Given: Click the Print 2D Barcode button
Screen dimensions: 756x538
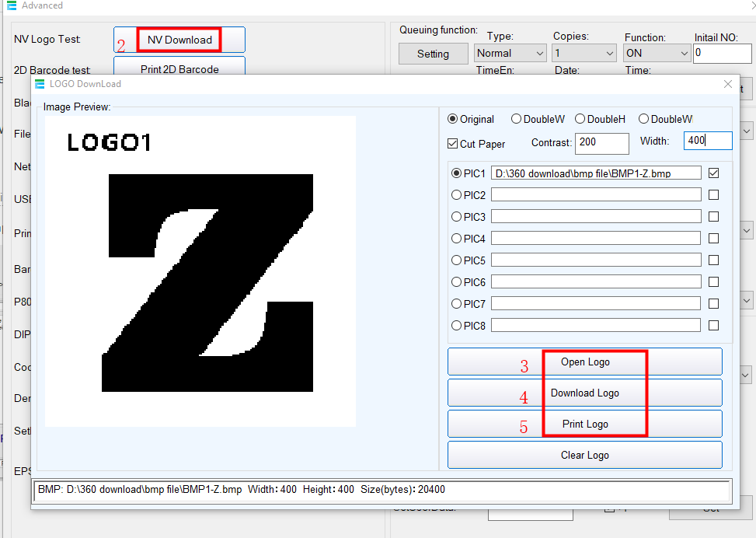Looking at the screenshot, I should tap(179, 68).
